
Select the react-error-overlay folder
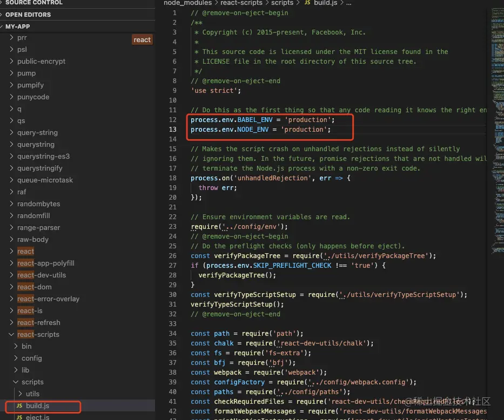(48, 299)
